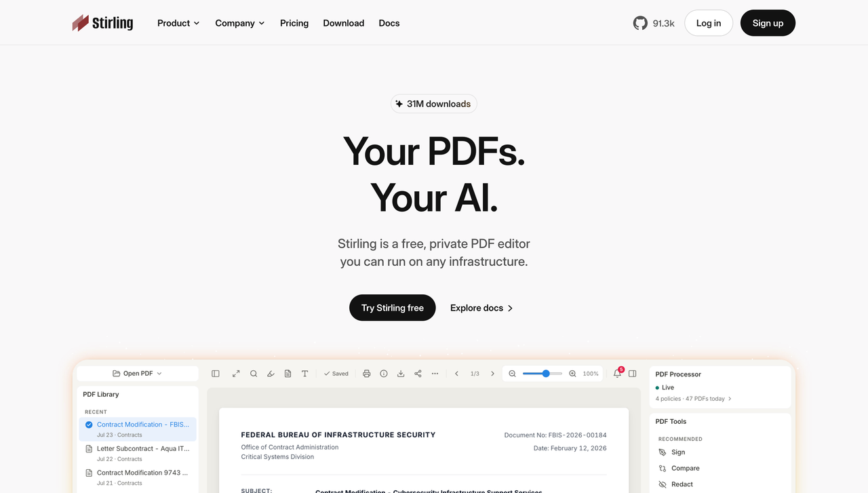This screenshot has width=868, height=493.
Task: Select the Text tool icon
Action: tap(305, 374)
